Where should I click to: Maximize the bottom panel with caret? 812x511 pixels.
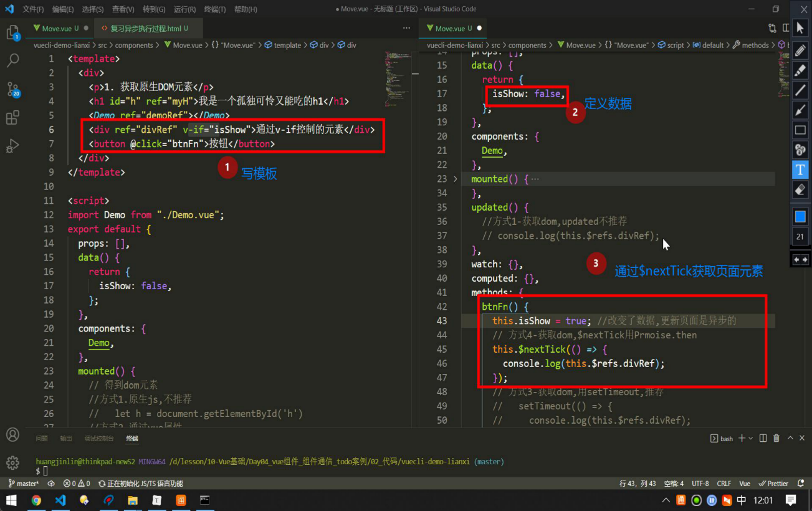tap(790, 439)
